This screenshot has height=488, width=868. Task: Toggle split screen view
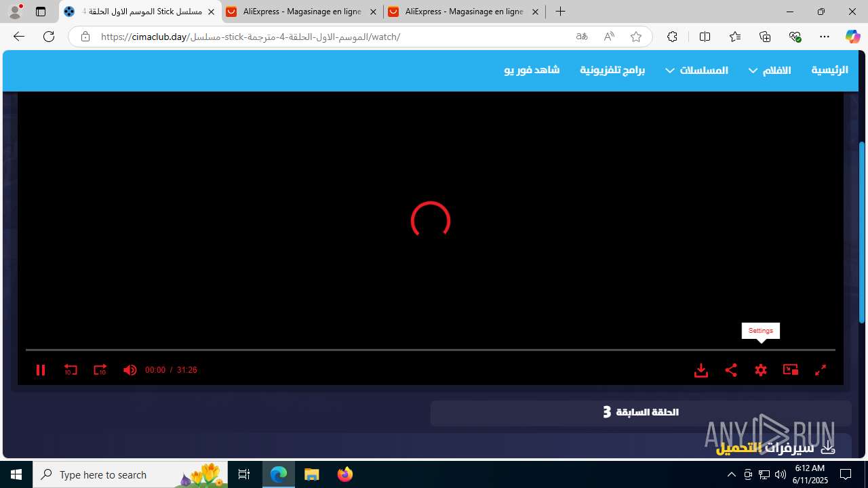[x=705, y=37]
